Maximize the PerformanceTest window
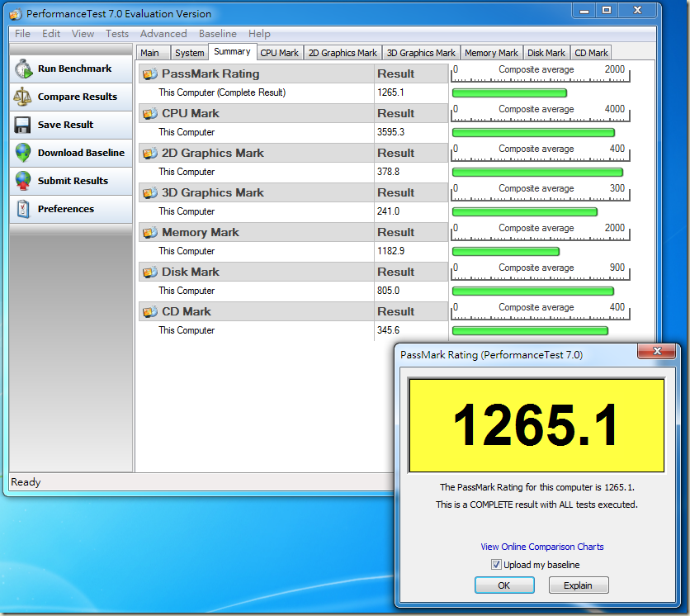Viewport: 690px width, 616px height. click(x=607, y=10)
